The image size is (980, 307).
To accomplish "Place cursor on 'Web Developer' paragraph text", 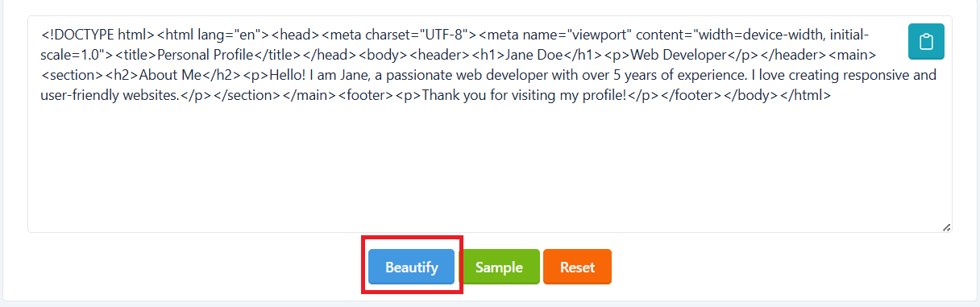I will pos(673,56).
